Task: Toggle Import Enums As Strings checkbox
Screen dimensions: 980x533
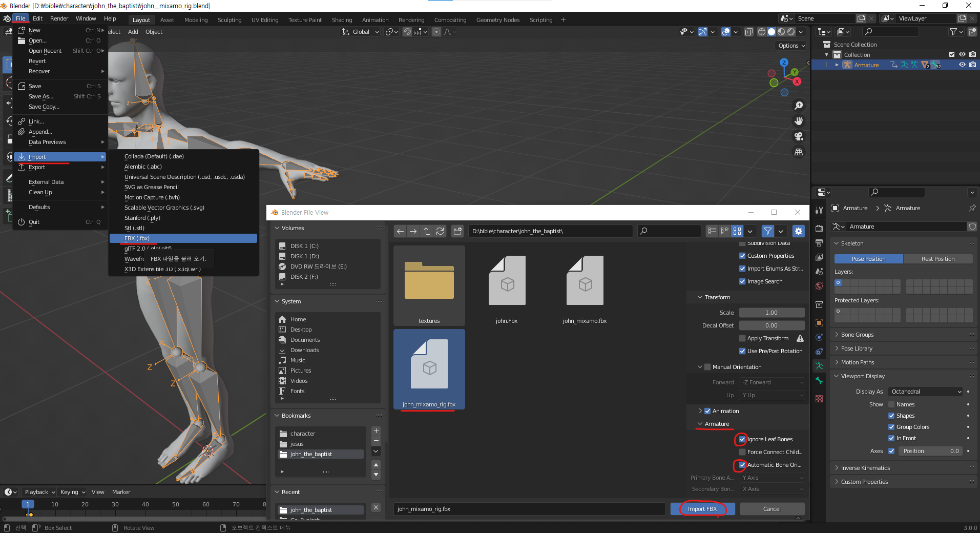Action: tap(742, 269)
